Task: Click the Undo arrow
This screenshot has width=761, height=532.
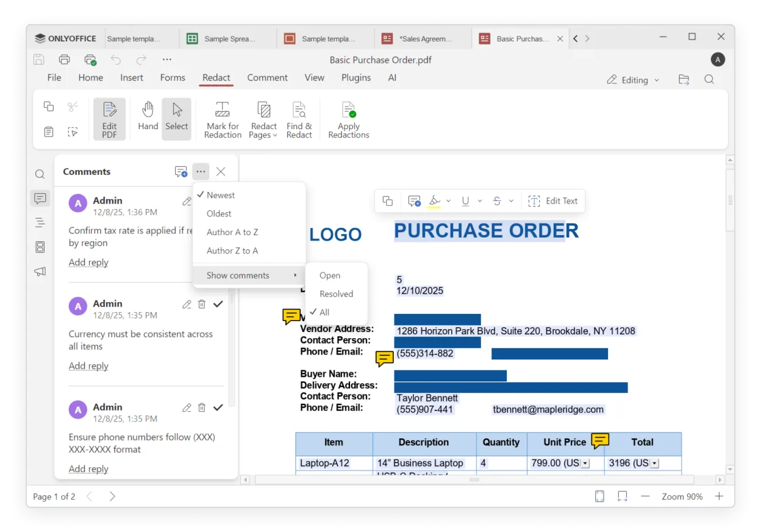Action: coord(116,60)
